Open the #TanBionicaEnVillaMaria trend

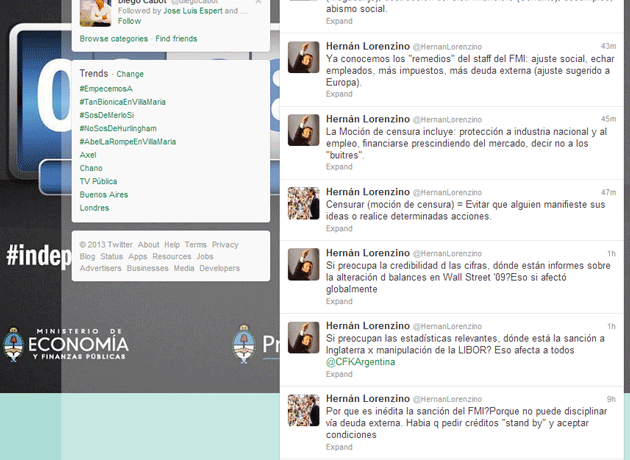[x=123, y=102]
